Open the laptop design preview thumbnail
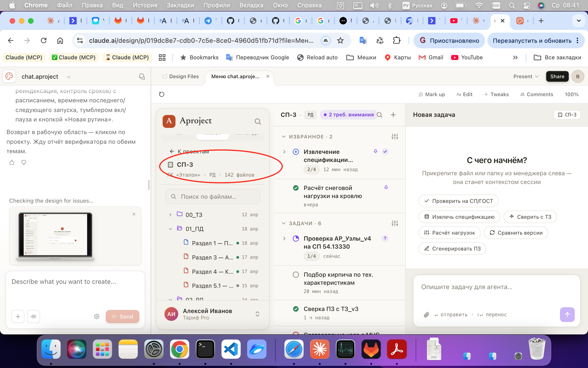The width and height of the screenshot is (588, 368). click(x=55, y=236)
